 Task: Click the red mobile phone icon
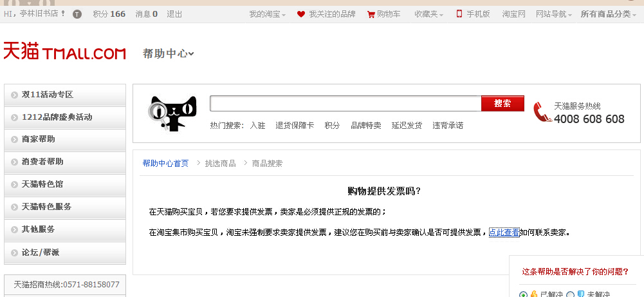(459, 14)
